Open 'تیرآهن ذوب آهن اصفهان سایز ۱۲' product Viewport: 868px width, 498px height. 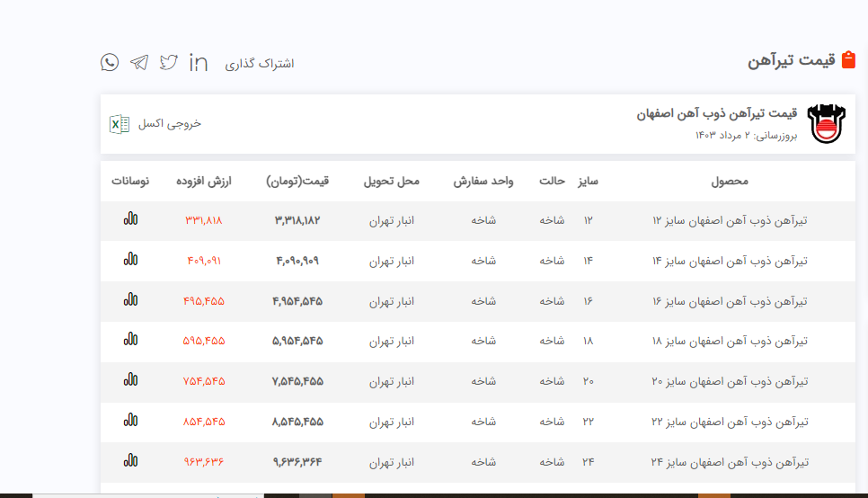point(730,220)
